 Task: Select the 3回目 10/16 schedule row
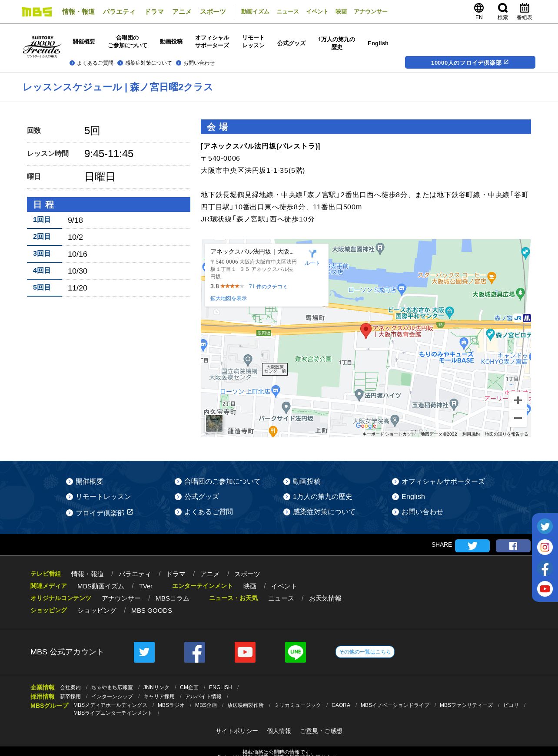tap(109, 254)
